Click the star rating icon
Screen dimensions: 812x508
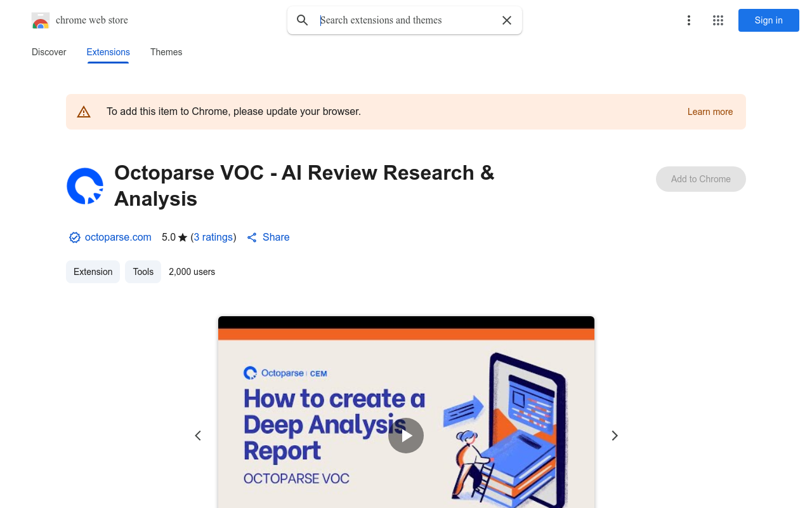coord(183,237)
